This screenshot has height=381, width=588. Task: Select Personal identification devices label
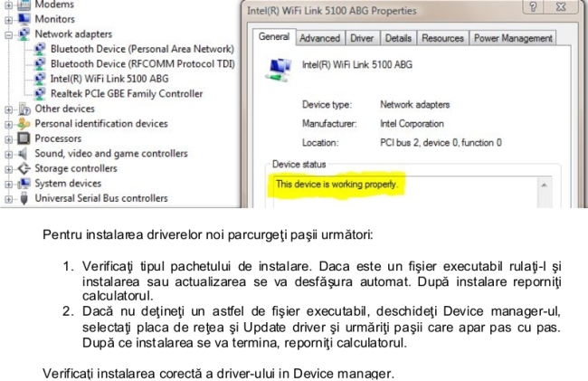pyautogui.click(x=101, y=123)
